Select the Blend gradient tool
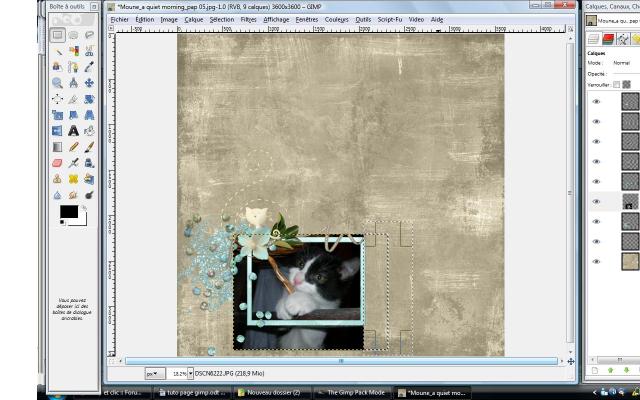The height and width of the screenshot is (400, 640). (58, 147)
